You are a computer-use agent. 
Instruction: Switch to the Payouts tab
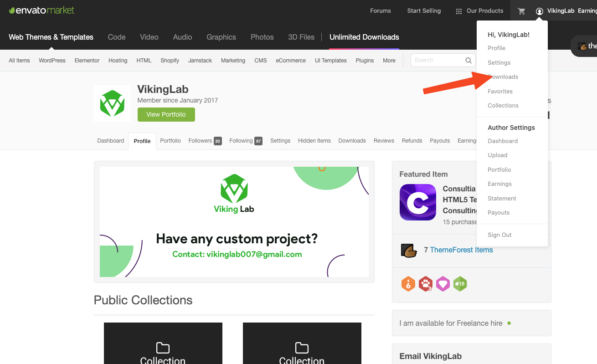[x=440, y=141]
